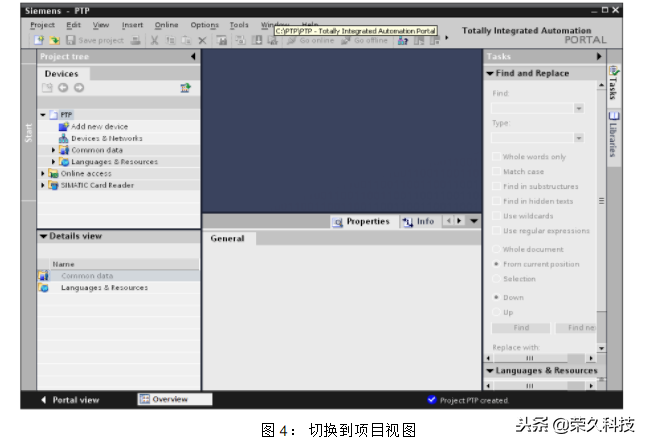The height and width of the screenshot is (445, 647).
Task: Click the SIMATIC Card Reader icon
Action: (x=53, y=185)
